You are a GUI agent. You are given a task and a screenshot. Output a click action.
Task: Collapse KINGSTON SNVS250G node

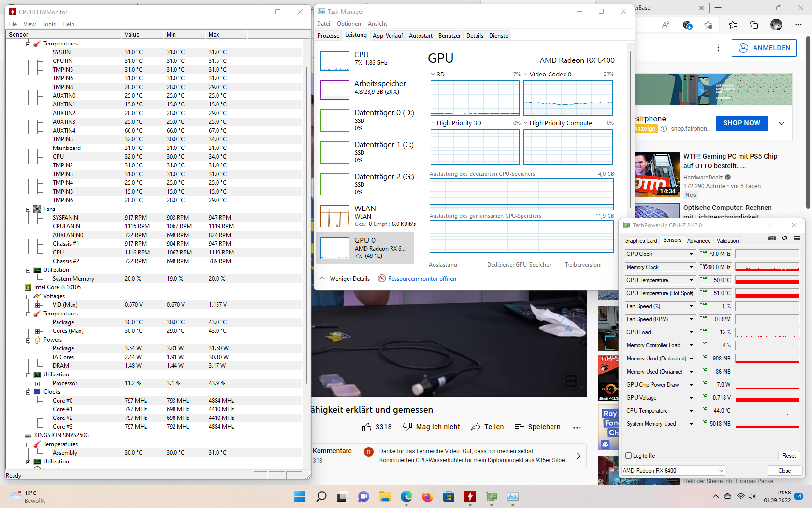[19, 436]
